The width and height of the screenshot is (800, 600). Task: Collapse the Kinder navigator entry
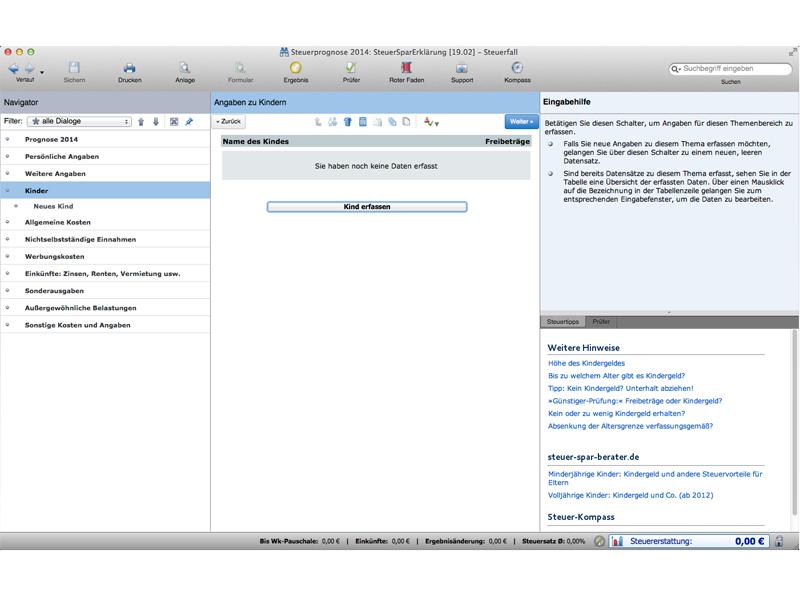(x=8, y=190)
